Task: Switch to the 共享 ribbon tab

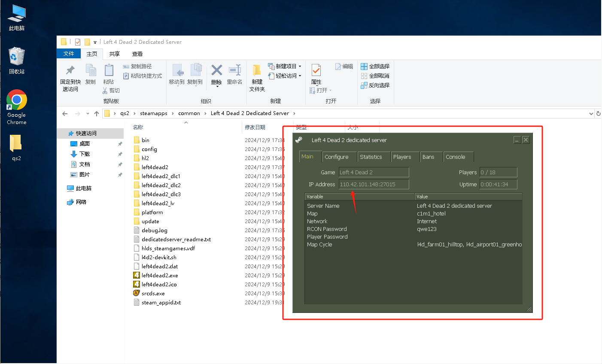Action: click(x=114, y=54)
